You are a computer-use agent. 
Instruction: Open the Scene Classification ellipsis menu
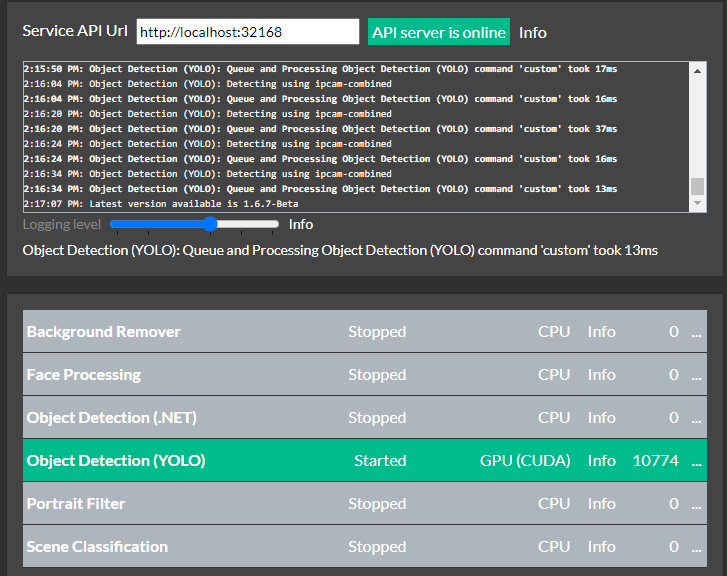click(x=696, y=547)
